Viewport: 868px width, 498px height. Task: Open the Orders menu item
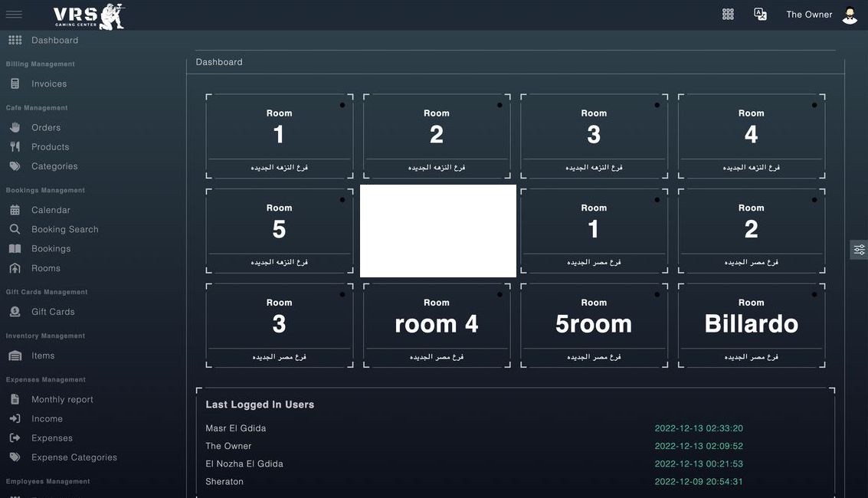point(46,127)
